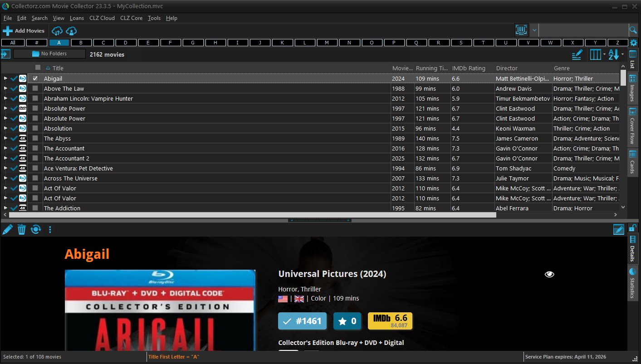Open alphabet bar settings gear

[633, 43]
